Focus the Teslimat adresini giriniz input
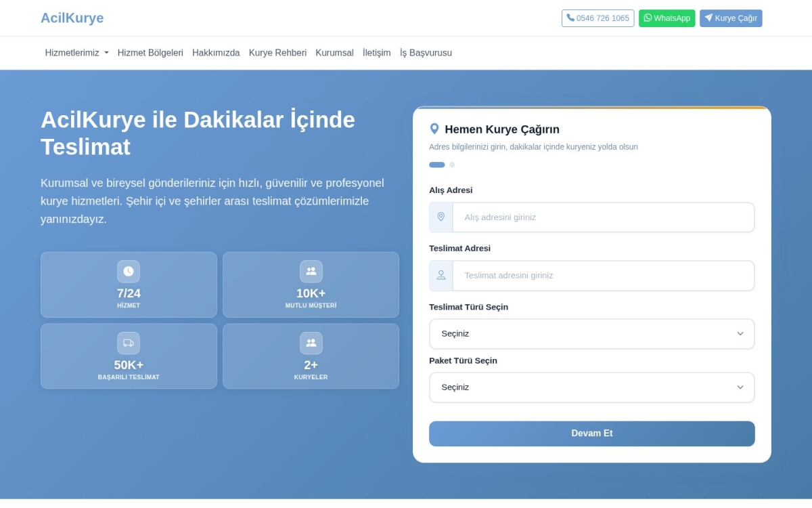Viewport: 812px width, 508px height. [x=604, y=276]
